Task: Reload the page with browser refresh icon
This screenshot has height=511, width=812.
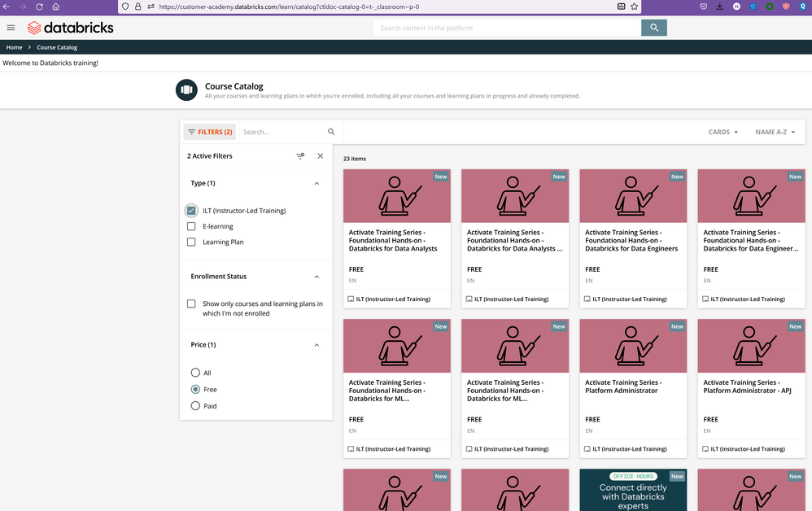Action: (x=39, y=7)
